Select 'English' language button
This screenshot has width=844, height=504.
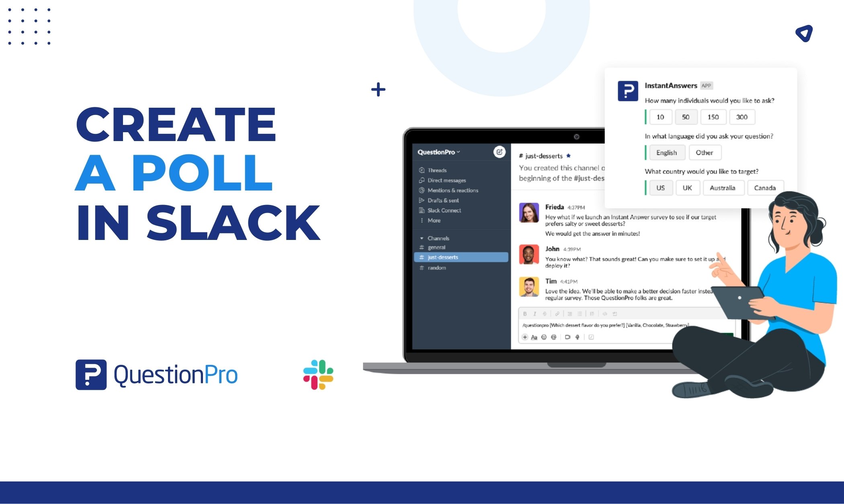tap(666, 152)
